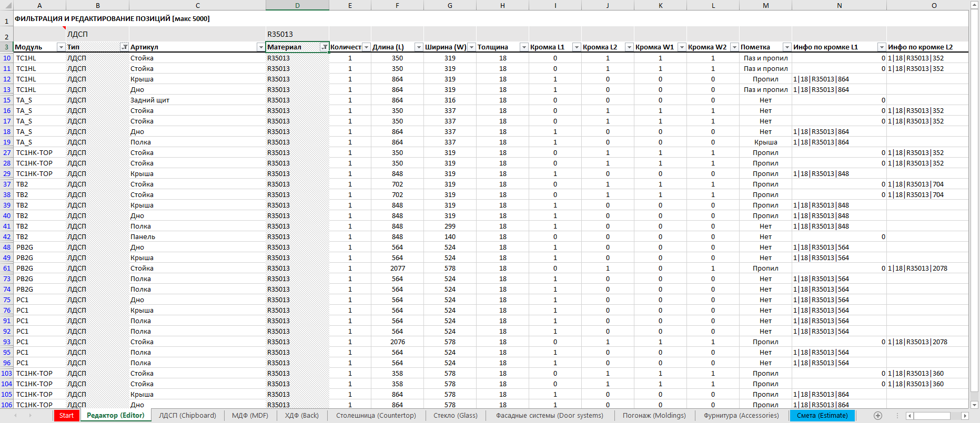The height and width of the screenshot is (423, 980).
Task: Add a new sheet with plus icon
Action: click(877, 416)
